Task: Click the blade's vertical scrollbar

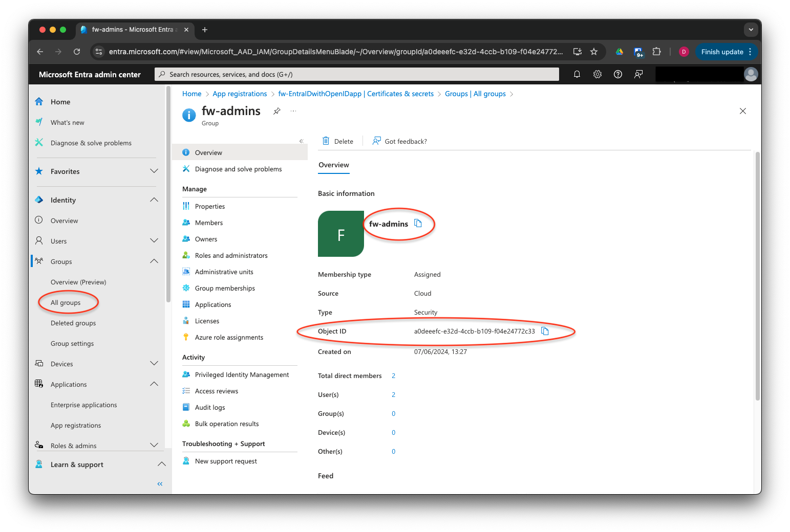Action: pos(758,276)
